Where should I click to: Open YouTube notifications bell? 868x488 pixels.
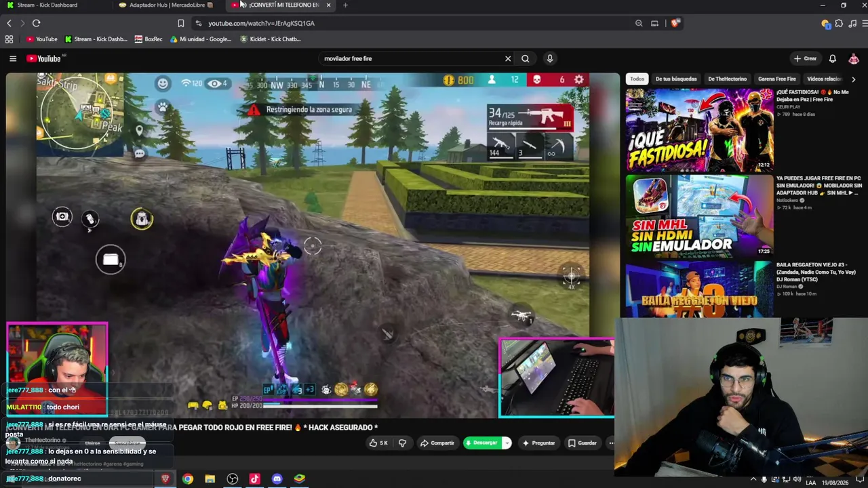click(x=833, y=58)
